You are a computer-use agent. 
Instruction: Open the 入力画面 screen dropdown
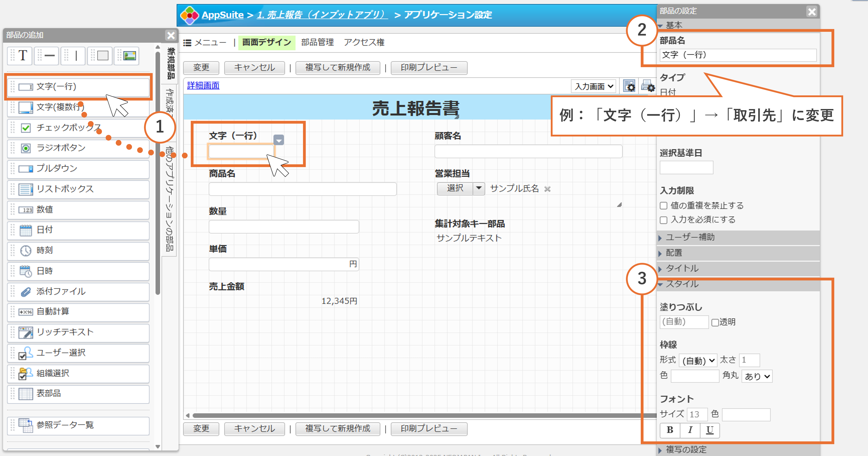click(x=594, y=86)
